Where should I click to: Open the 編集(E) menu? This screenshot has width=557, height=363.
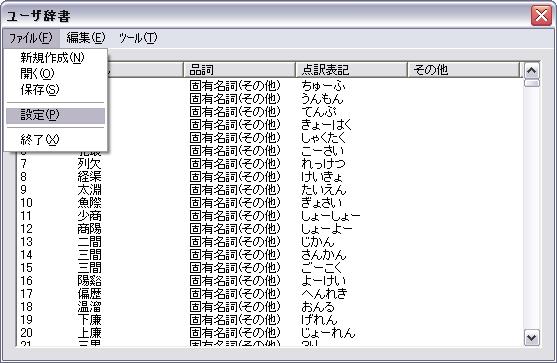[x=86, y=38]
